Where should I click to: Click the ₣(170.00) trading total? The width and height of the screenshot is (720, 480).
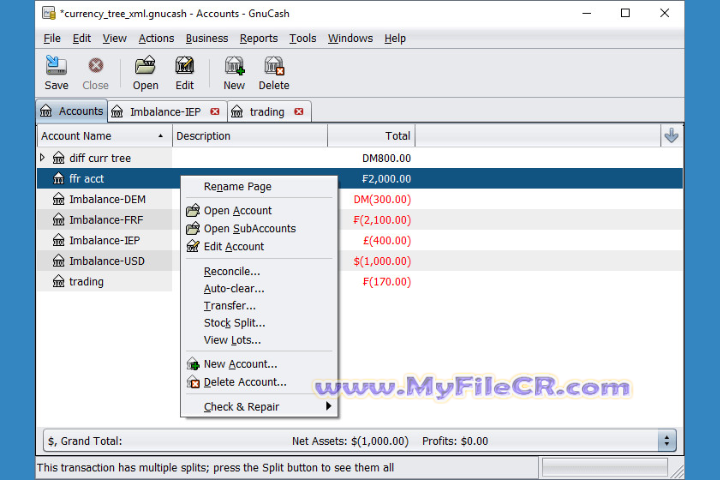[x=387, y=282]
